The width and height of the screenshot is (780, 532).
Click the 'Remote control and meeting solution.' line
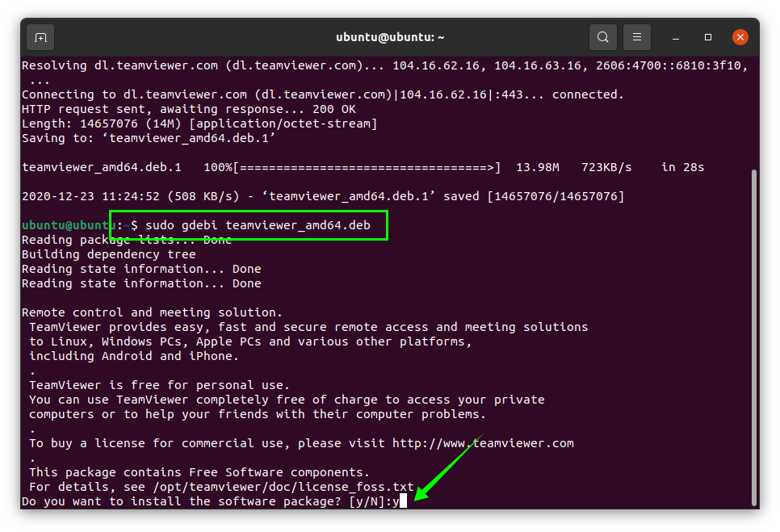click(x=153, y=312)
